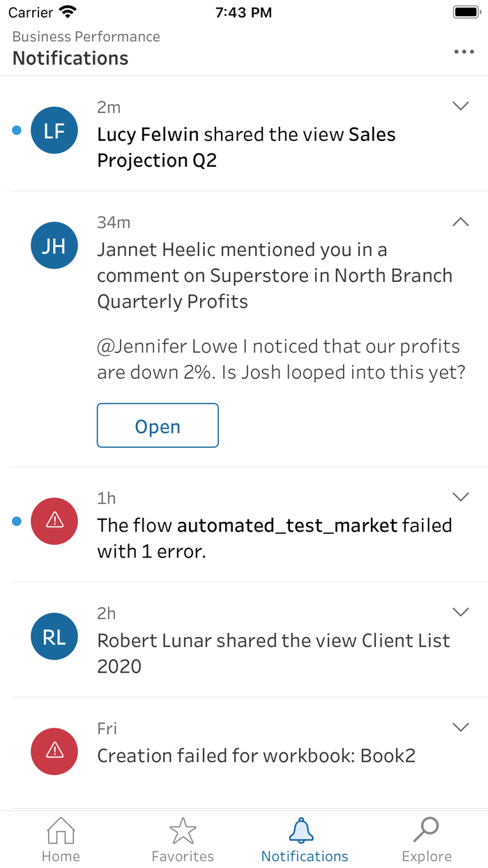Image resolution: width=488 pixels, height=868 pixels.
Task: Open the overflow menu with three dots
Action: pos(464,51)
